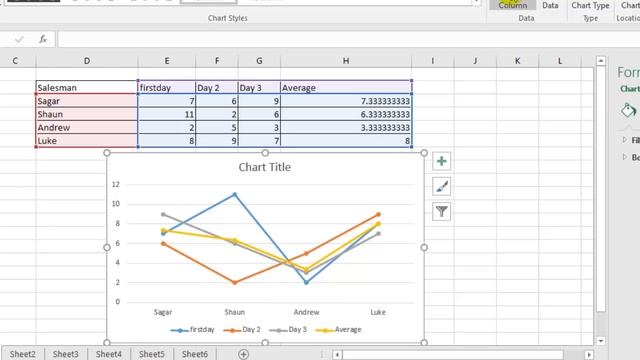This screenshot has height=360, width=640.
Task: Click the Day 3 legend entry
Action: pos(288,329)
